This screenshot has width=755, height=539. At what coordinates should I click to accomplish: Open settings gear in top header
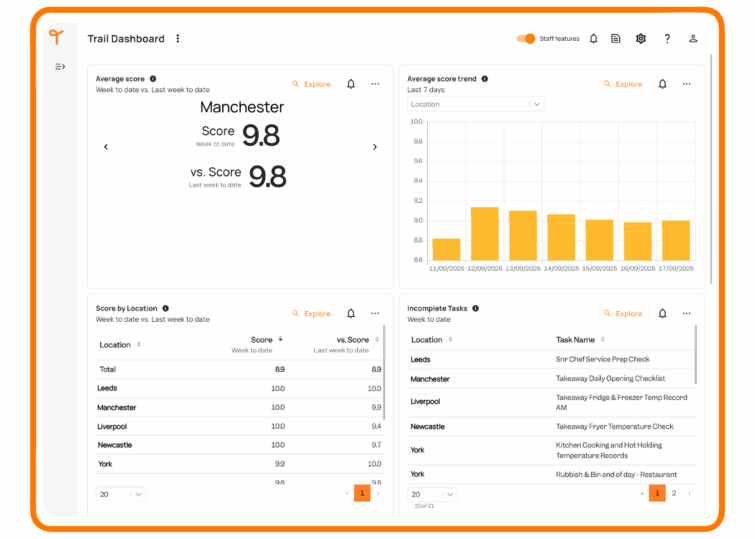point(641,39)
